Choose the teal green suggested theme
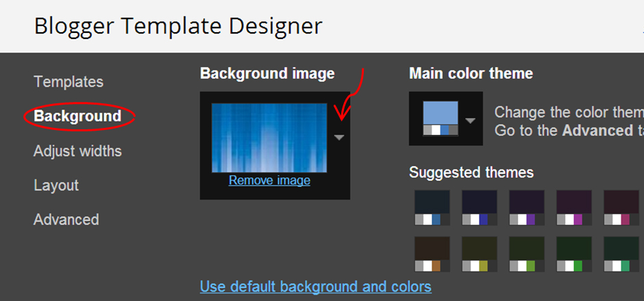This screenshot has height=301, width=644. [x=621, y=254]
